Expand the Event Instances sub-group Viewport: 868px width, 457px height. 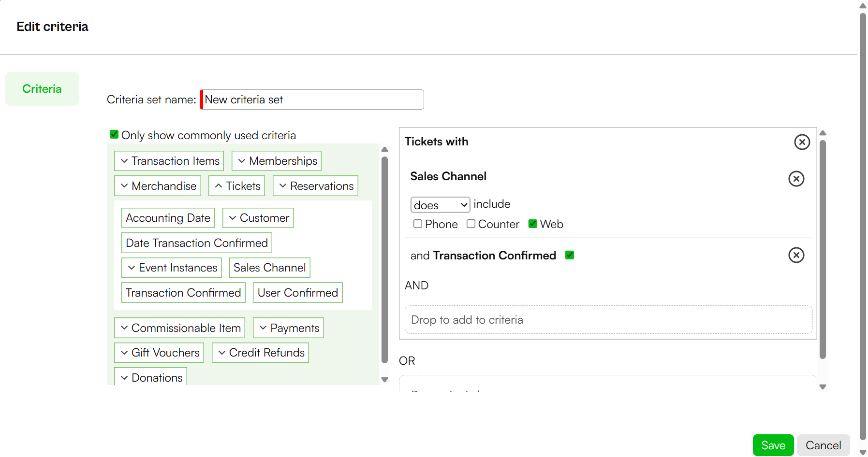172,268
